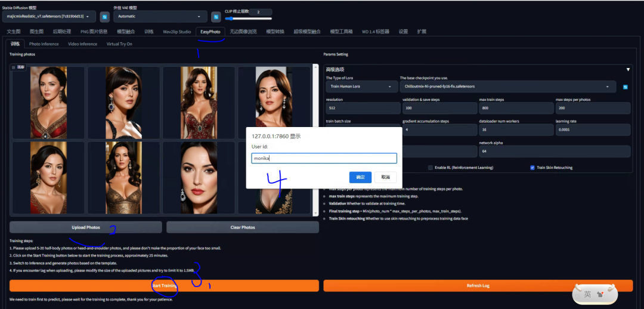
Task: Click the User id text field
Action: (x=324, y=158)
